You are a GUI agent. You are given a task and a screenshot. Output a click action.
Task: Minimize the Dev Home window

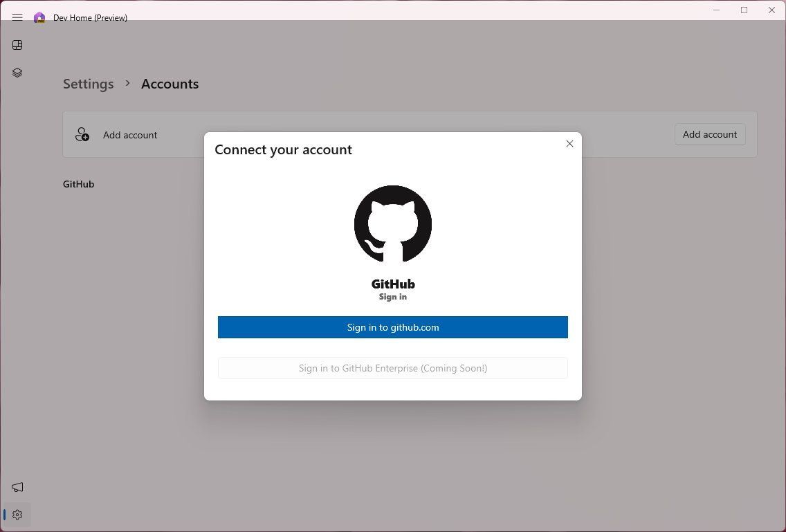716,10
